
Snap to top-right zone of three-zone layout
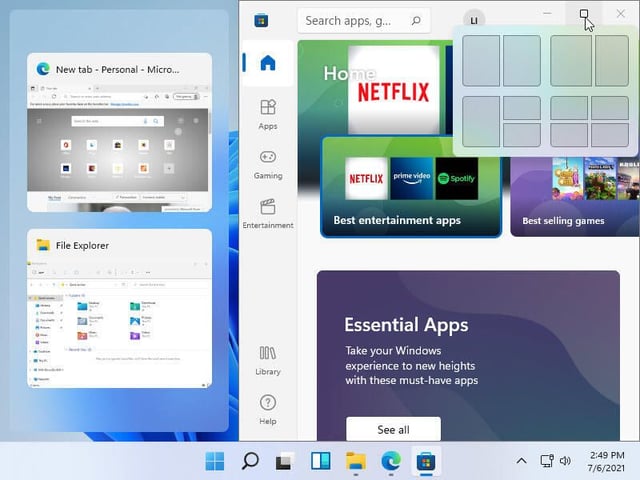tap(522, 108)
